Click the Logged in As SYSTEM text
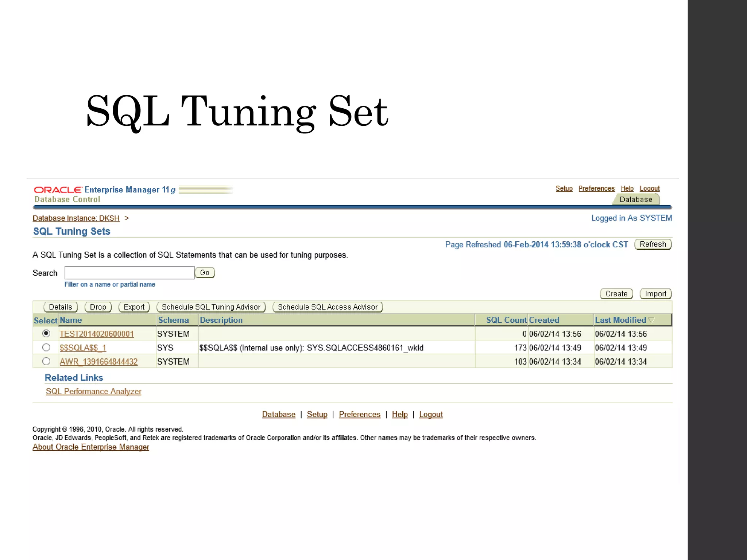This screenshot has width=747, height=560. click(x=631, y=218)
